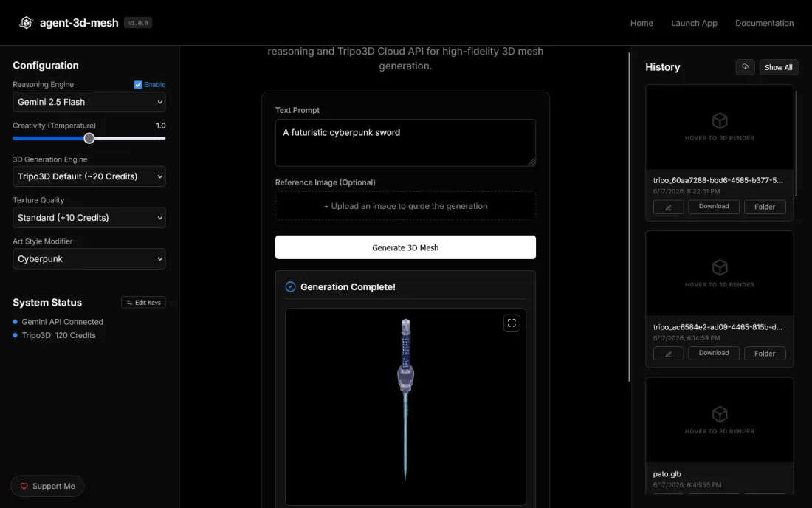This screenshot has height=508, width=812.
Task: Rename tripo_60aa7288 item with pencil icon
Action: pyautogui.click(x=669, y=207)
